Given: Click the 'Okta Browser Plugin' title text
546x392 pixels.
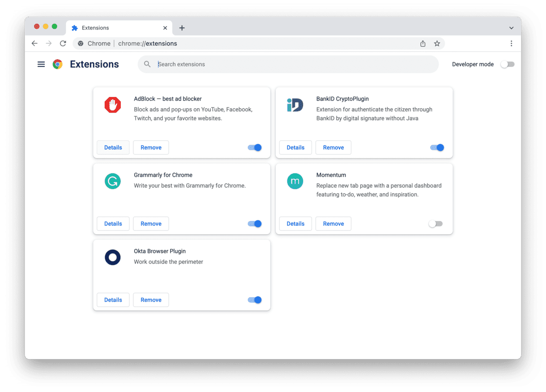Looking at the screenshot, I should click(x=160, y=251).
